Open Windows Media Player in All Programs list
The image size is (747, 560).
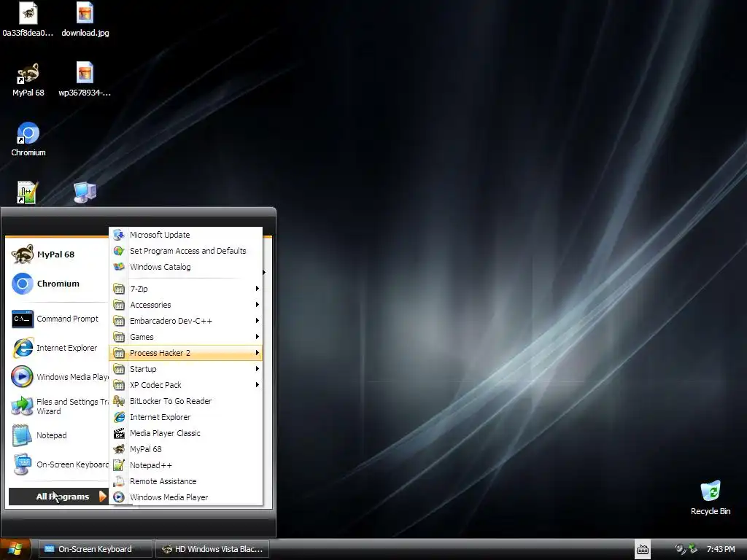coord(186,497)
